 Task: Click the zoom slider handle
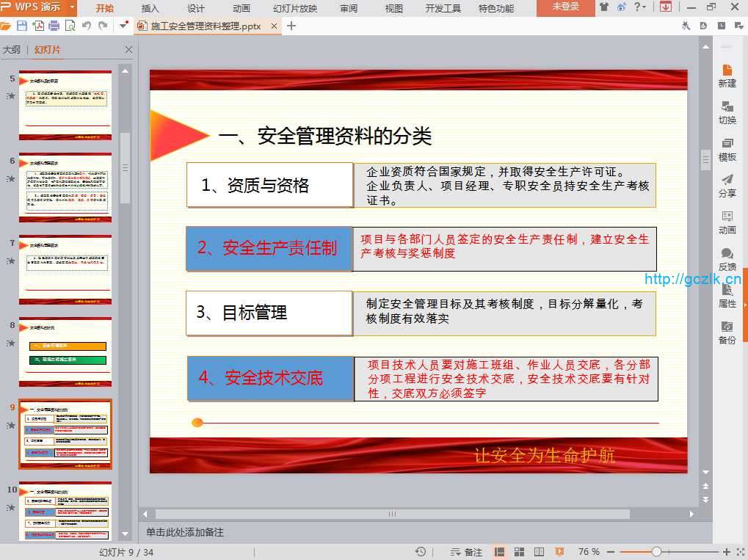(656, 552)
